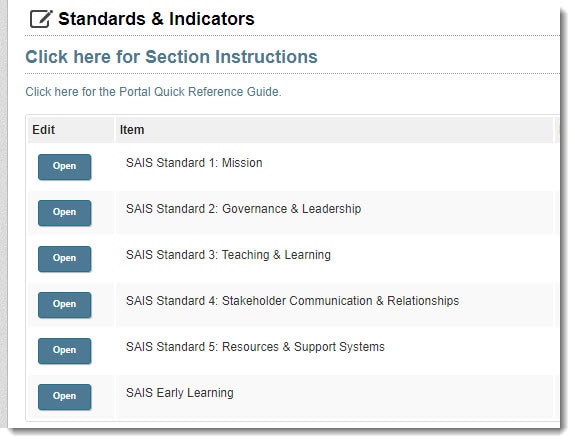The image size is (575, 443).
Task: Open SAIS Standard 3: Teaching & Learning
Action: pos(65,259)
